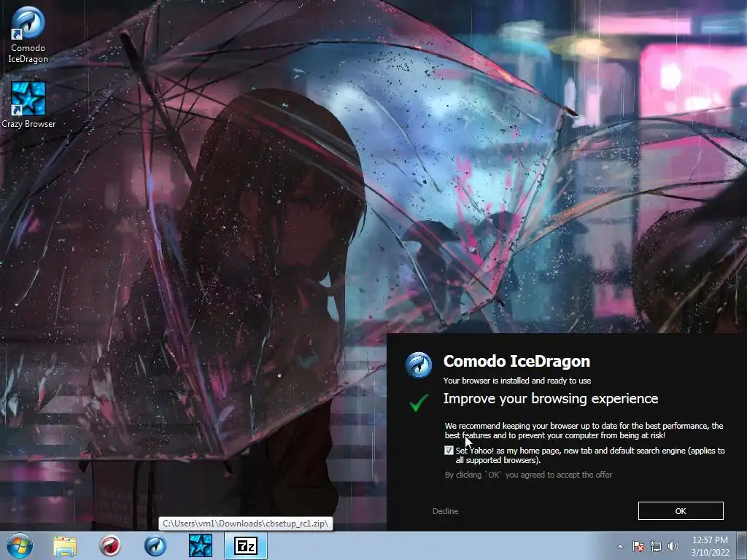Click the cbsetup_rc1.zip path tooltip
Viewport: 747px width, 560px height.
(x=245, y=524)
